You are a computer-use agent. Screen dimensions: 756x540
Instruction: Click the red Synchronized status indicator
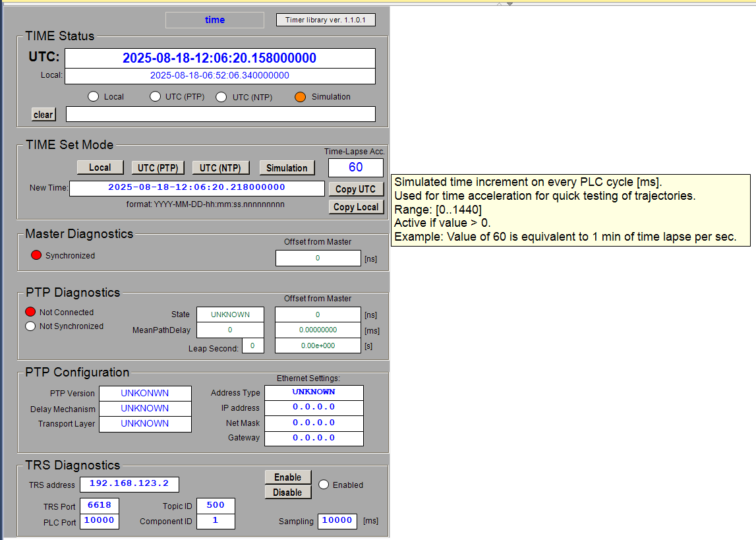[36, 255]
